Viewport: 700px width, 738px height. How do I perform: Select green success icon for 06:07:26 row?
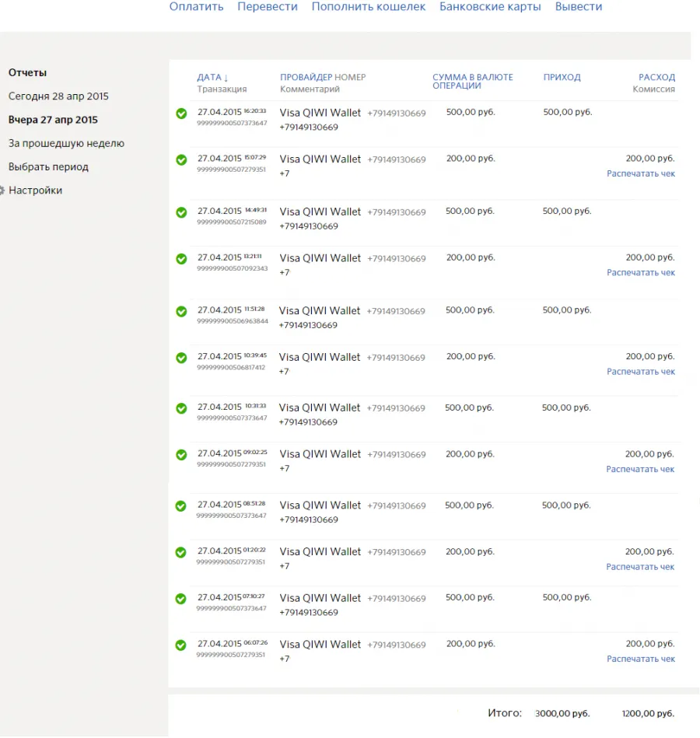click(x=180, y=645)
